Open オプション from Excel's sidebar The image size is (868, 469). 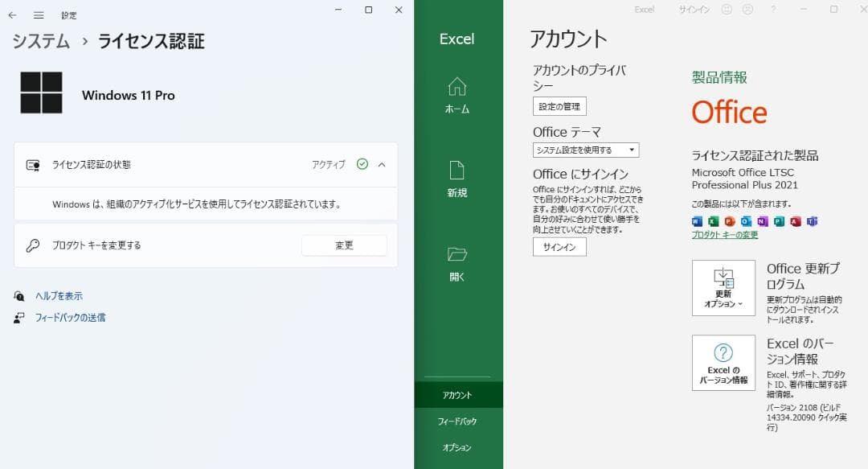coord(457,448)
